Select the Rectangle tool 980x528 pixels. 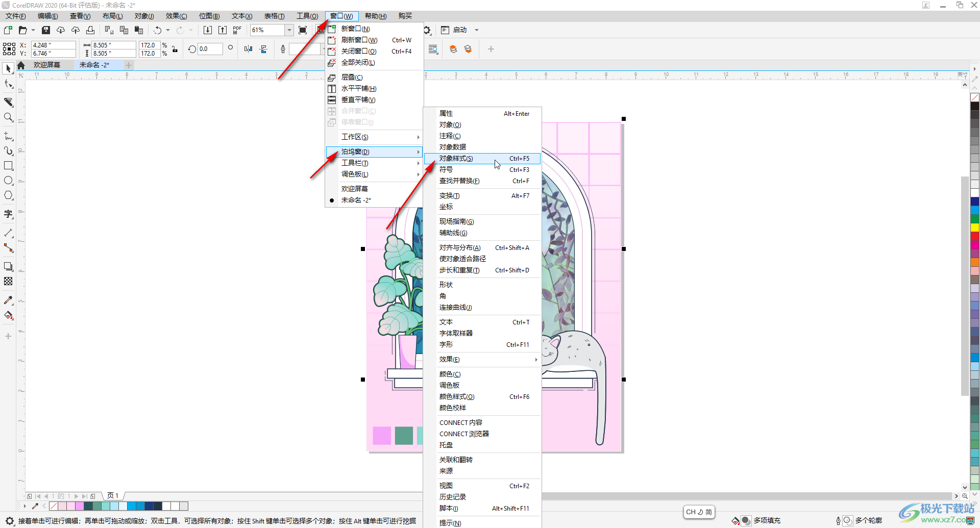tap(8, 166)
